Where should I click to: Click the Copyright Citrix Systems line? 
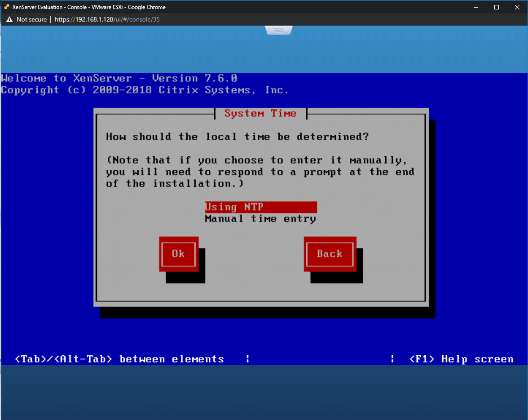tap(145, 90)
